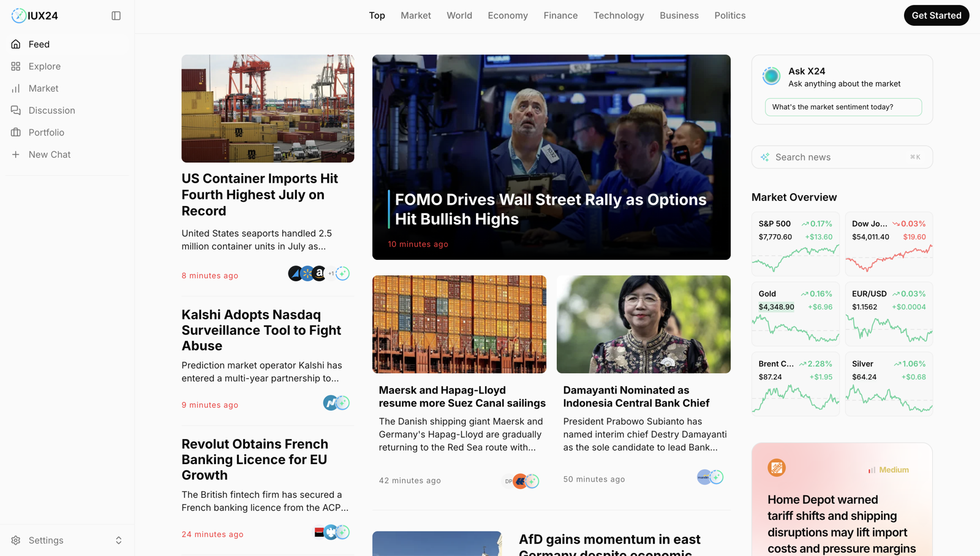Open Discussion using the chat bubbles icon
Viewport: 980px width, 556px height.
tap(16, 110)
